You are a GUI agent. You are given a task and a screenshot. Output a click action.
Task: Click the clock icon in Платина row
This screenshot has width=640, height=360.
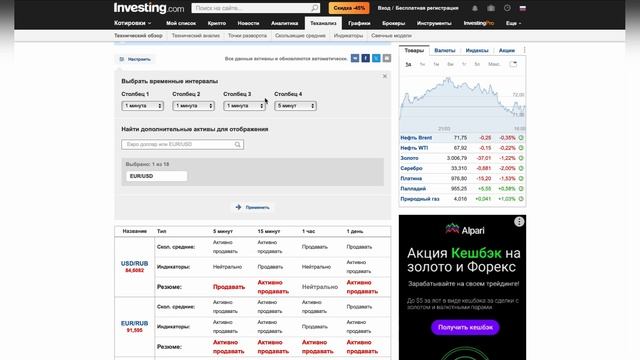tap(521, 179)
